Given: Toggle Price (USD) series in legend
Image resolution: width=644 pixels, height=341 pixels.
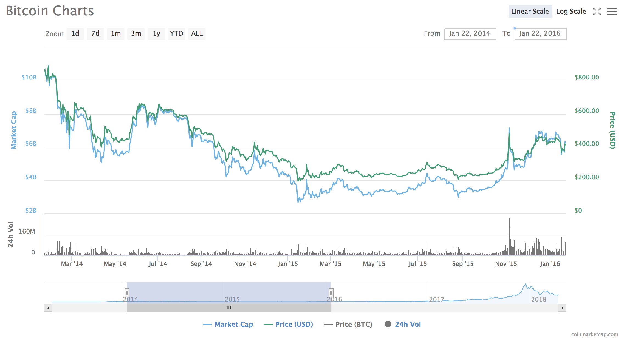Looking at the screenshot, I should (x=288, y=324).
